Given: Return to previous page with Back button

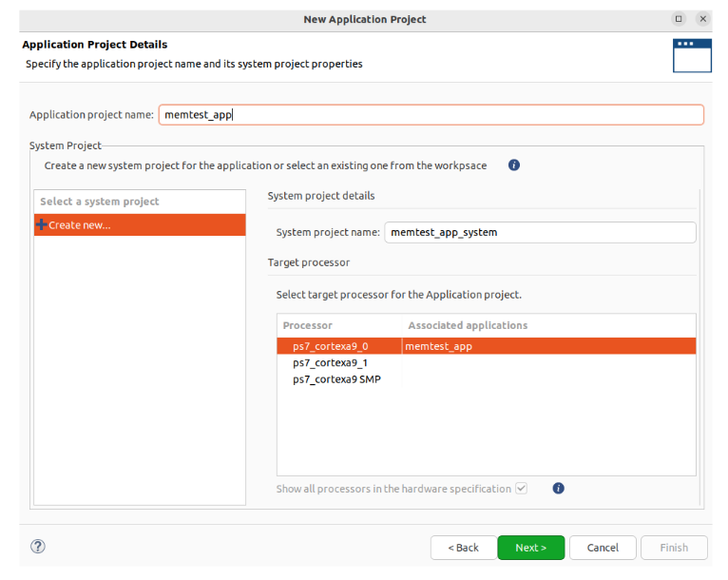Looking at the screenshot, I should click(464, 548).
